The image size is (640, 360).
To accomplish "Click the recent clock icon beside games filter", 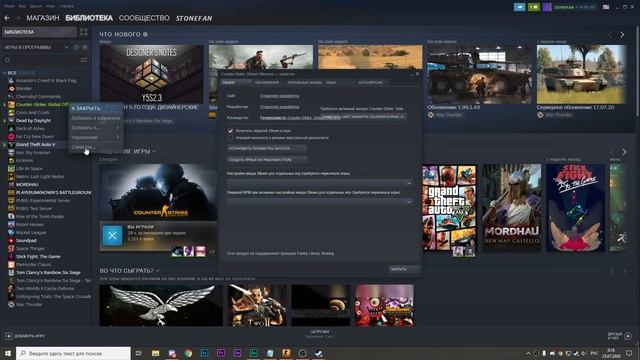I will point(76,47).
